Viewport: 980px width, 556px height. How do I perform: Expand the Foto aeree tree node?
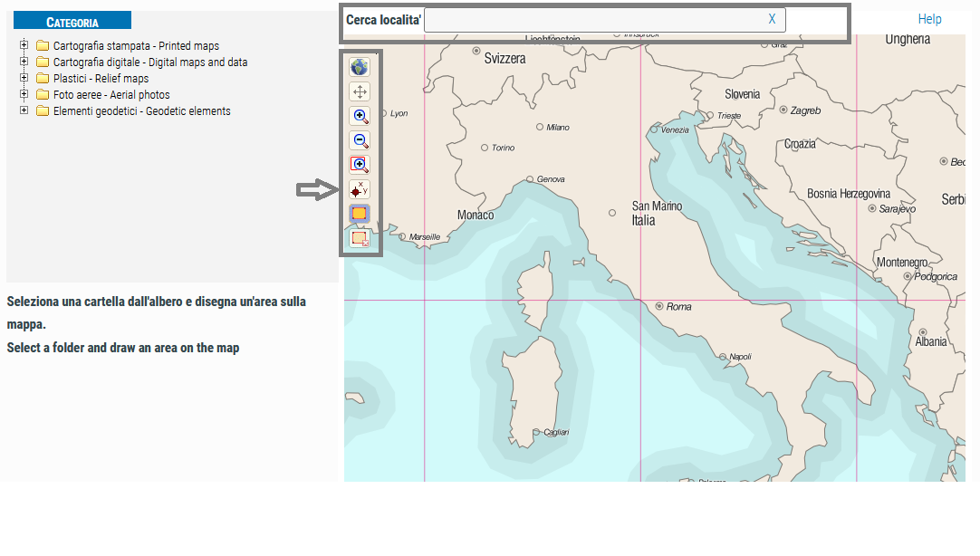point(24,94)
